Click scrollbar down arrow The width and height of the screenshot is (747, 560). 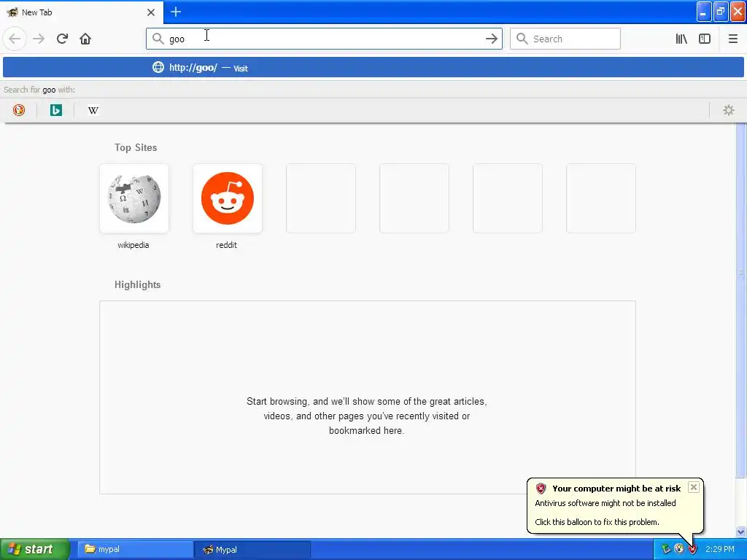pos(740,532)
